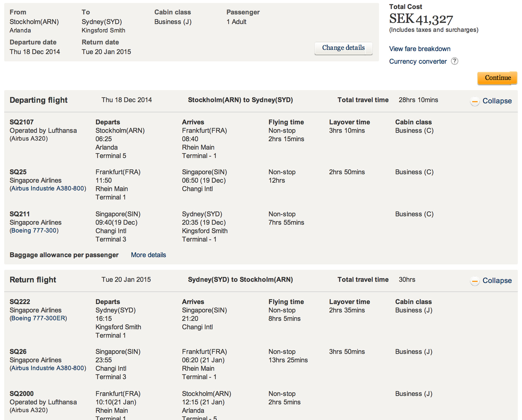Open the Currency converter link
The height and width of the screenshot is (420, 522).
pyautogui.click(x=418, y=61)
